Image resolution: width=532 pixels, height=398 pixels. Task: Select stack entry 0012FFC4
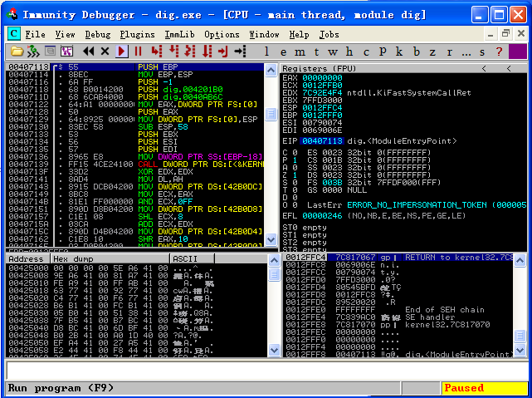tap(398, 257)
